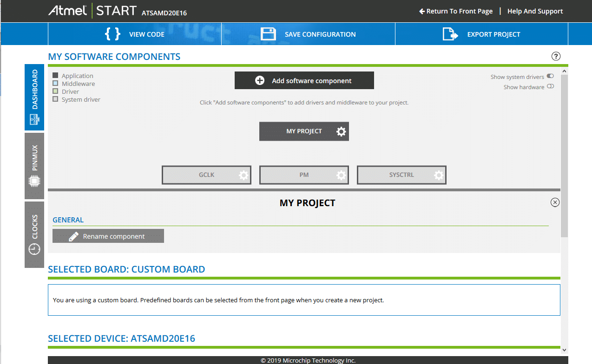
Task: Click the Dashboard sidebar icon
Action: tap(35, 119)
